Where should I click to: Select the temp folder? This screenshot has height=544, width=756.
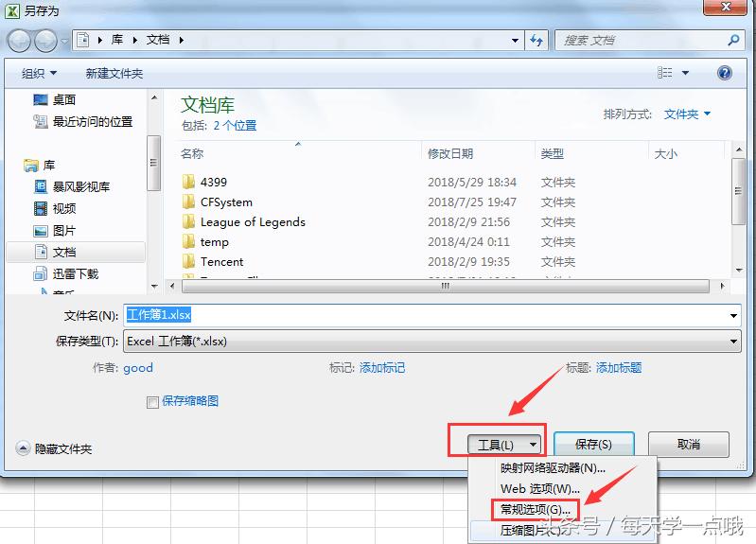click(214, 241)
